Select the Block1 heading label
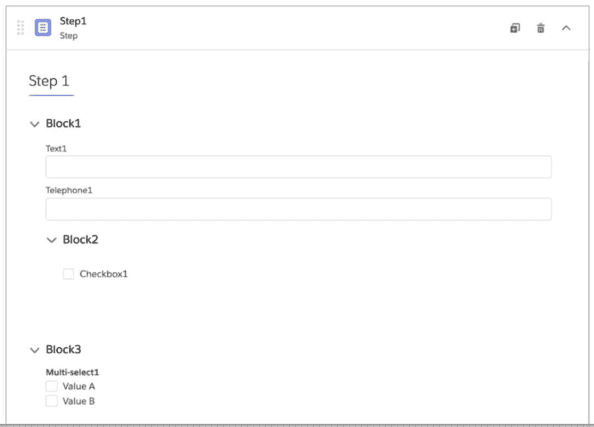Viewport: 594px width, 427px height. click(63, 124)
